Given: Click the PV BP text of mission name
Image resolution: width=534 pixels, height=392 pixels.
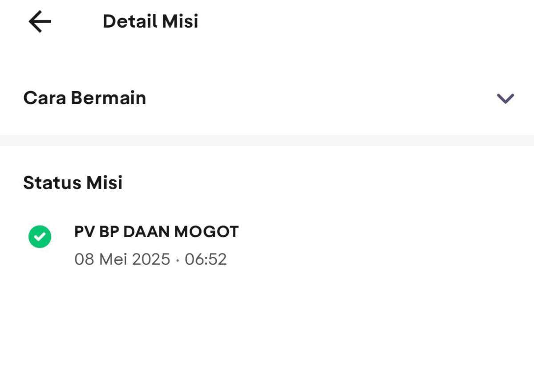Looking at the screenshot, I should tap(96, 232).
